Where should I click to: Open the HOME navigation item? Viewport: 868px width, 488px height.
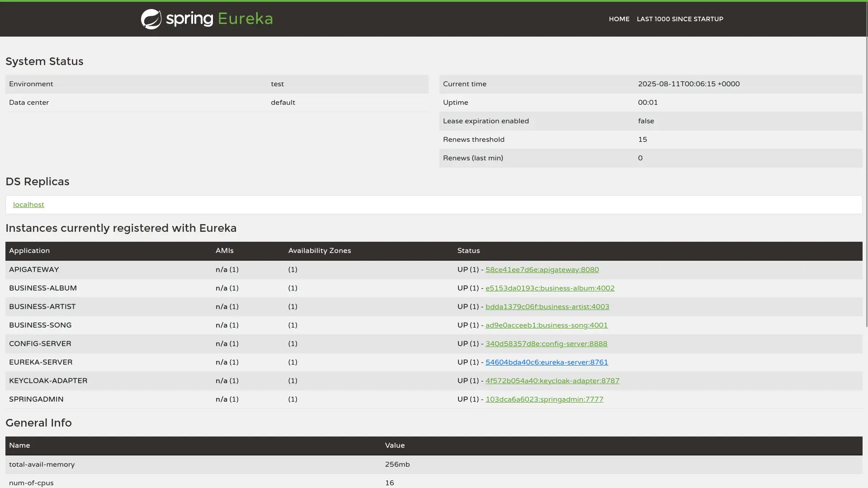(619, 19)
